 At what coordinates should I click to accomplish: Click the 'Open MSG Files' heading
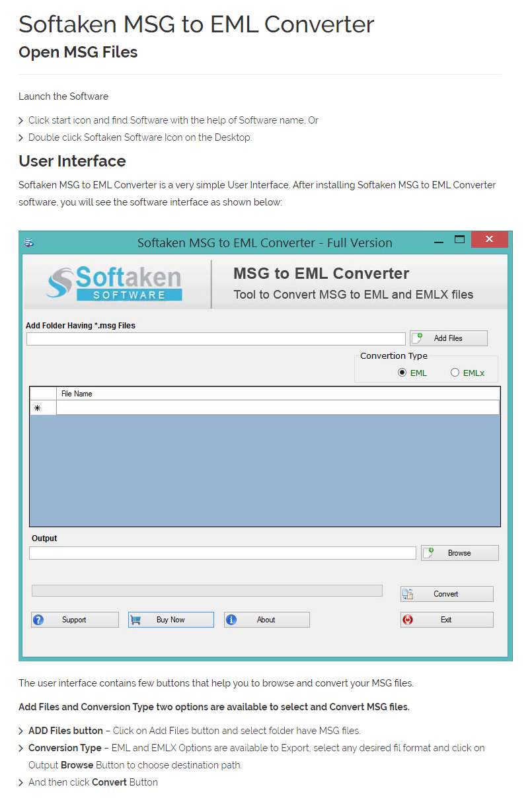pos(78,52)
